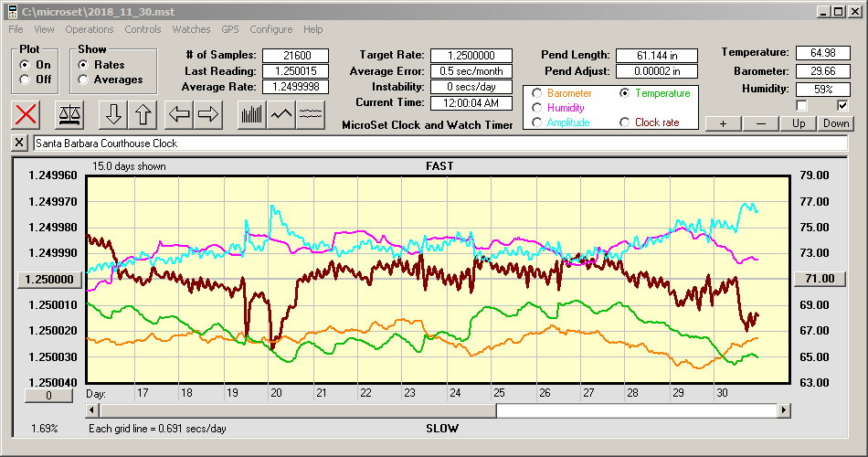
Task: Select the wavy lines graph style icon
Action: point(312,114)
